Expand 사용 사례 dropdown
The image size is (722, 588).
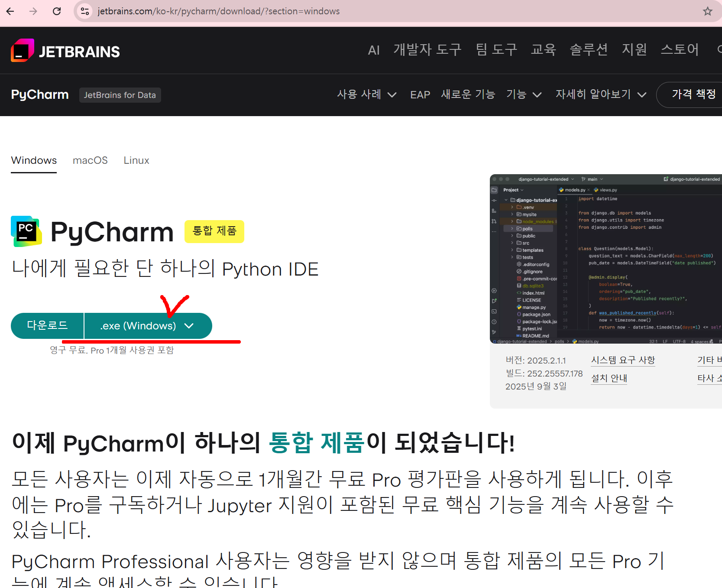(x=366, y=94)
